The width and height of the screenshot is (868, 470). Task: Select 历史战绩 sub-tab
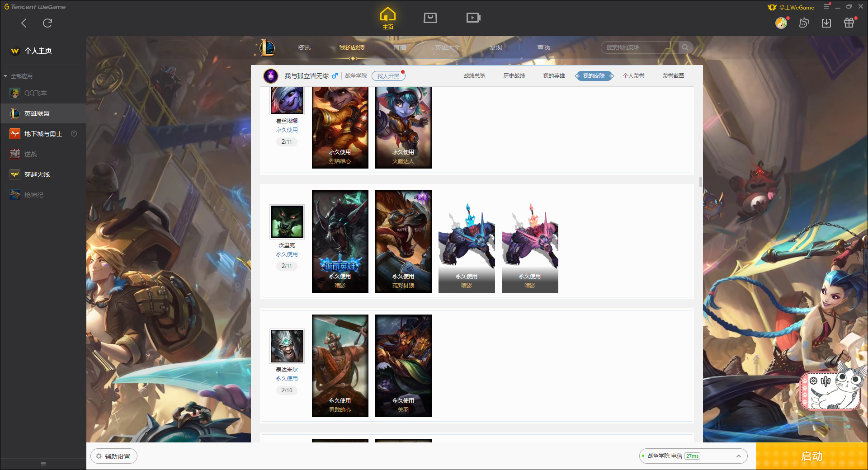(514, 76)
